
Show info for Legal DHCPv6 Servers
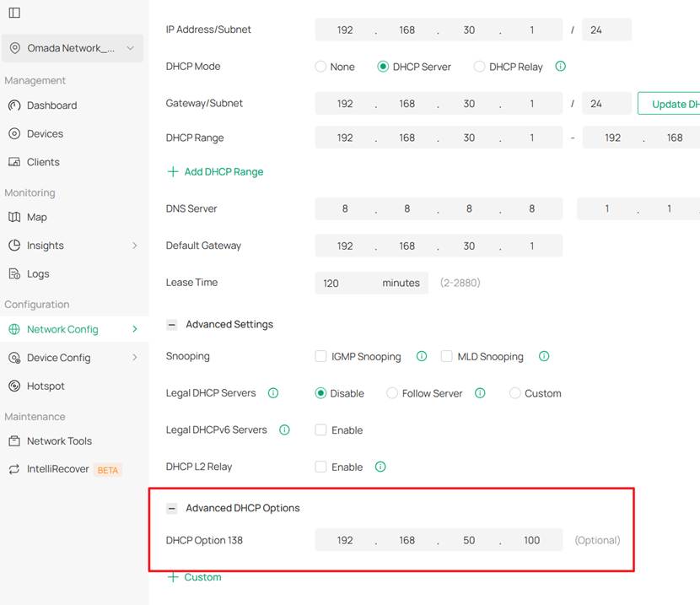pos(284,429)
